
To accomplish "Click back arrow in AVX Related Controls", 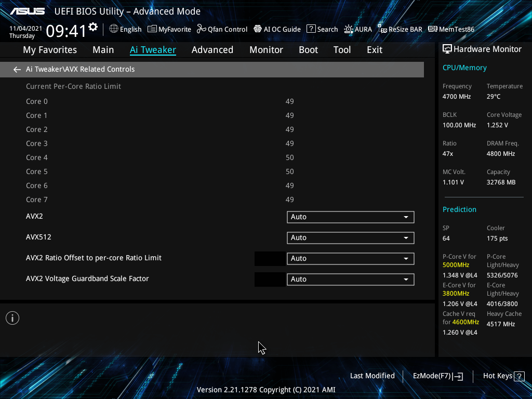I will pos(17,70).
